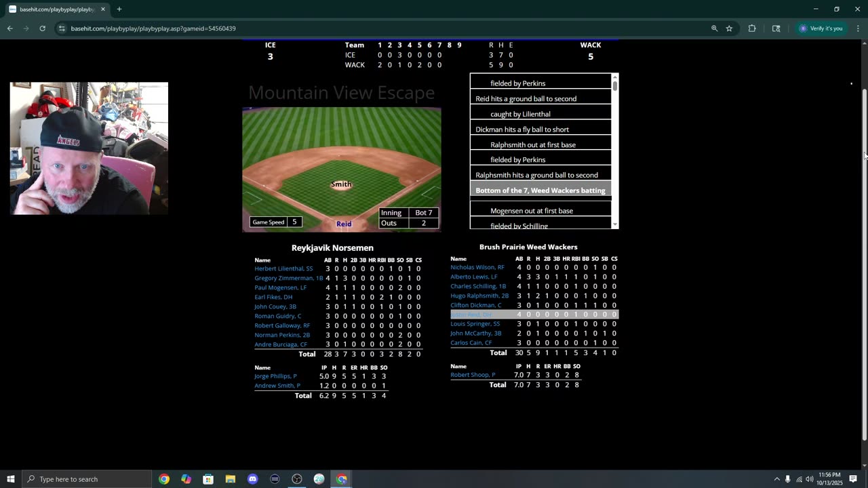Open the Chrome three-dot menu

pos(858,28)
